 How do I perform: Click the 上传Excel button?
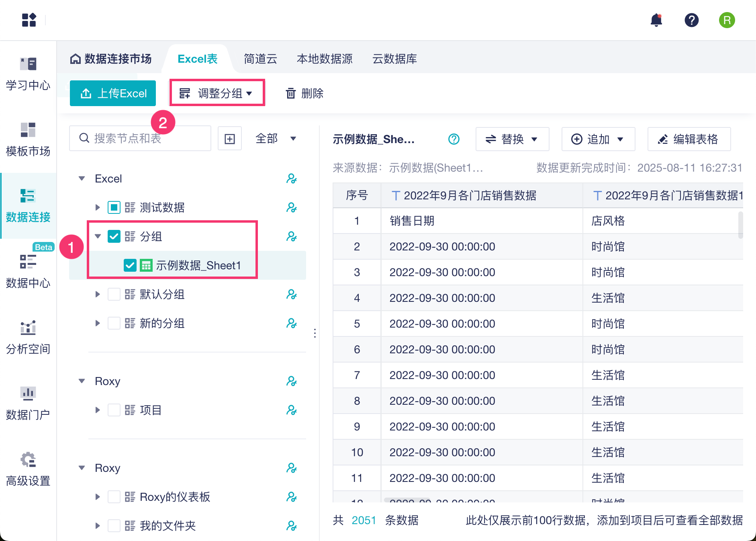[x=113, y=93]
